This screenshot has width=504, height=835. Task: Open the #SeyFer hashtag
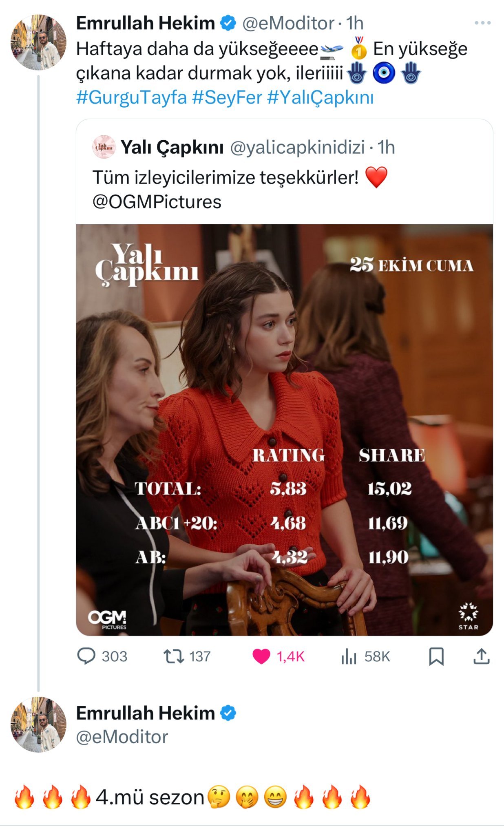pos(227,98)
